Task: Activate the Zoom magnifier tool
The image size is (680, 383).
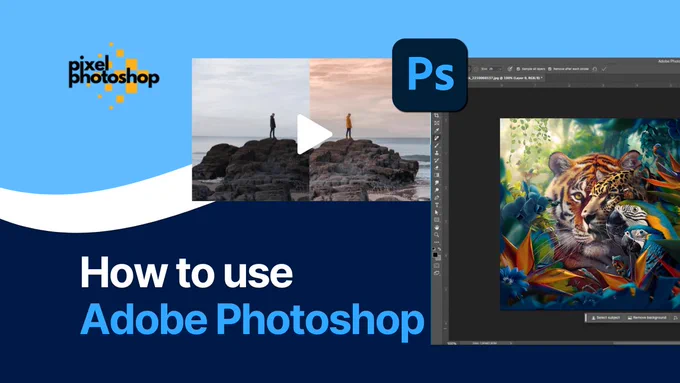Action: pos(437,235)
